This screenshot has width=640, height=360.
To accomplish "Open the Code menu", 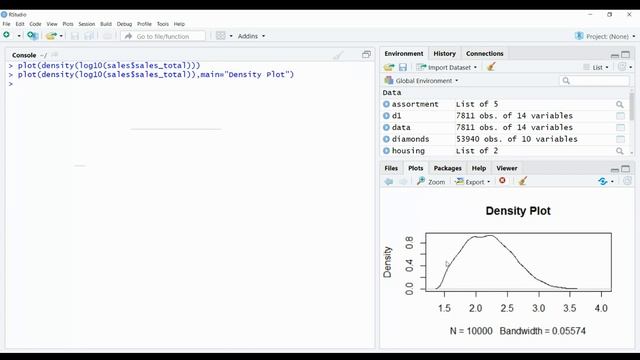I will pyautogui.click(x=35, y=24).
